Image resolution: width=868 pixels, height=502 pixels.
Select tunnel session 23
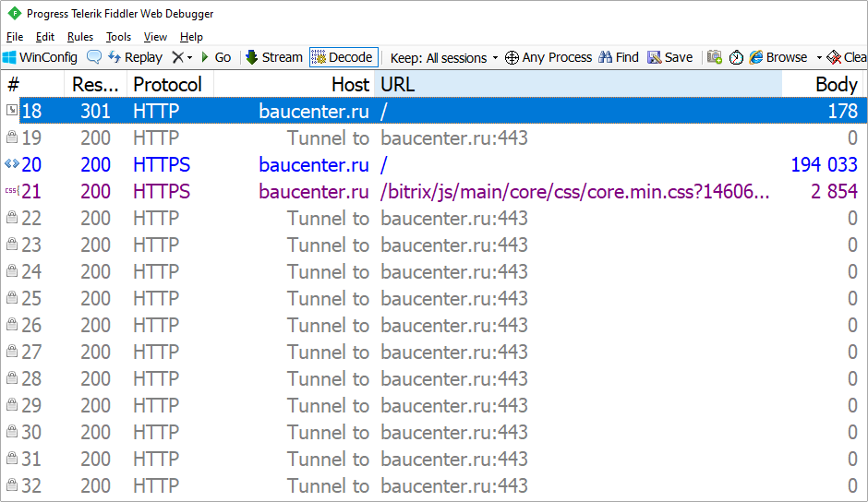coord(434,245)
